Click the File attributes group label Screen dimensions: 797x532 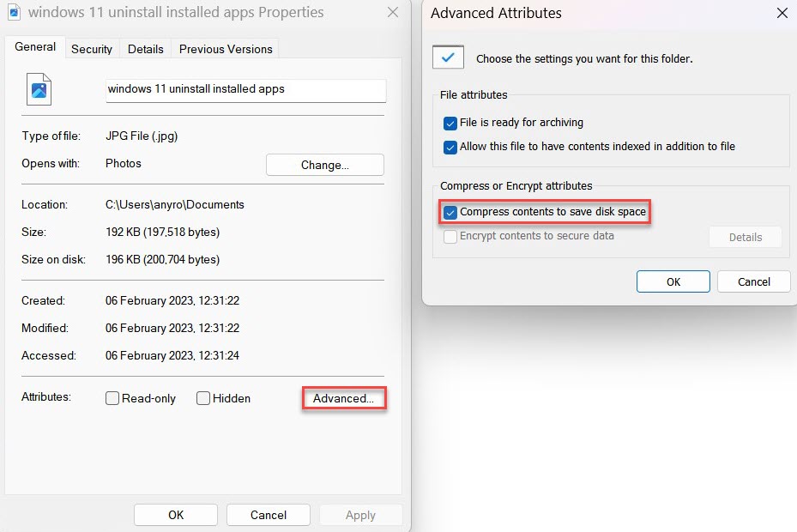point(474,94)
